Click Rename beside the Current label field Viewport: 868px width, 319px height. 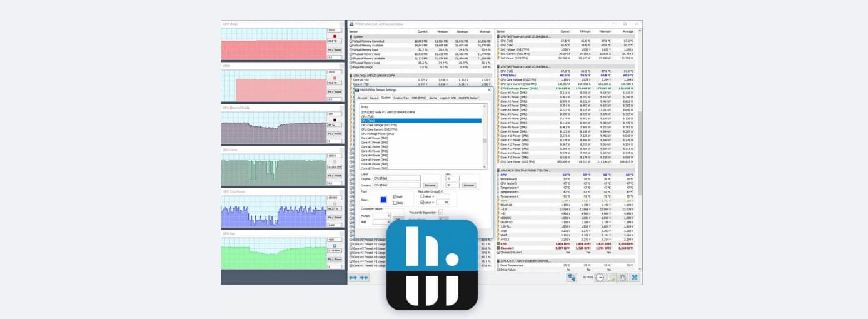coord(430,185)
